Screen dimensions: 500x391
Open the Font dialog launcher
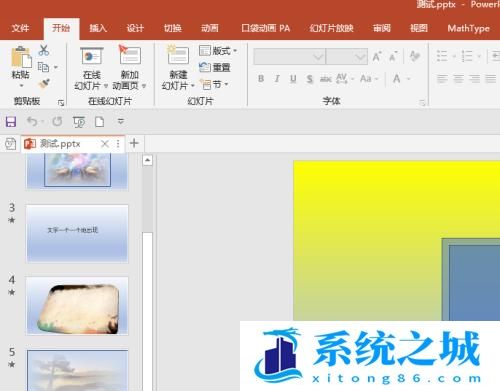click(422, 103)
